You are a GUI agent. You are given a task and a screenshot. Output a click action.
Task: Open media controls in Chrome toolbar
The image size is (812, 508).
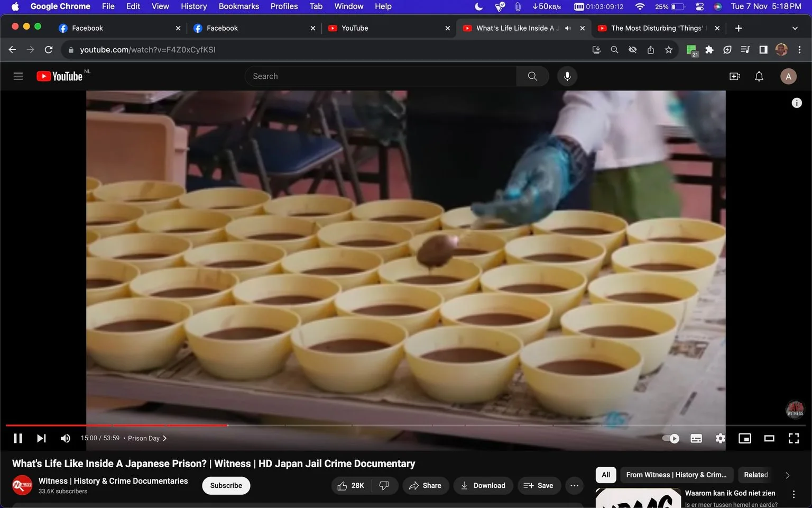[x=745, y=50]
